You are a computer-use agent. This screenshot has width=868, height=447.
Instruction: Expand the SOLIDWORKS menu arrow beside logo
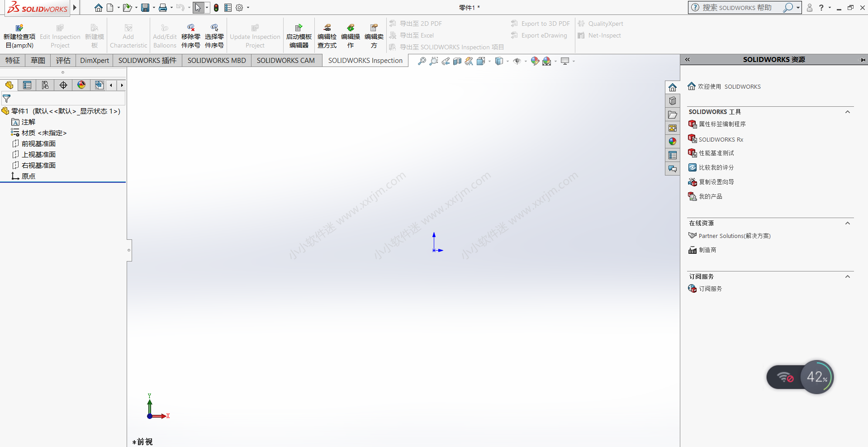coord(75,8)
